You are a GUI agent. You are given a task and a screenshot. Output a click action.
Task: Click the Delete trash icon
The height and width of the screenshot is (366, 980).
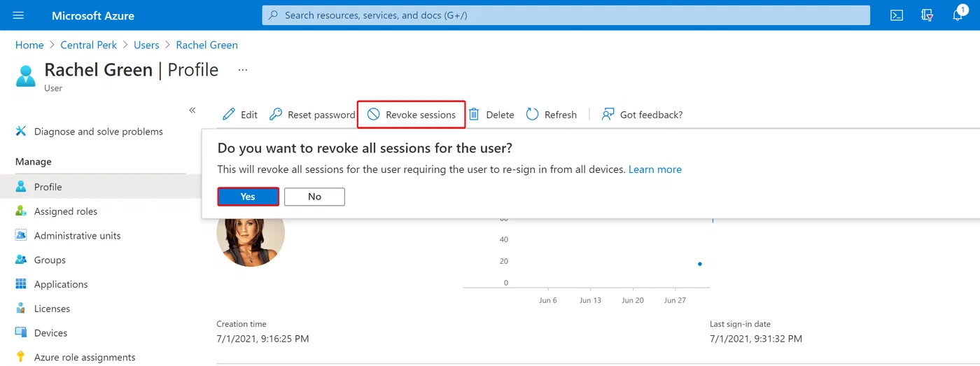(474, 114)
